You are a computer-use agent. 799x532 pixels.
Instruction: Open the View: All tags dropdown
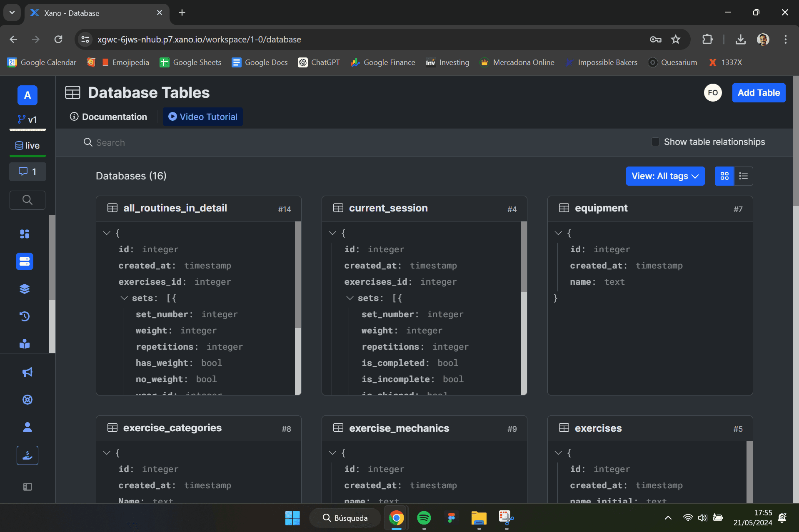click(x=665, y=176)
